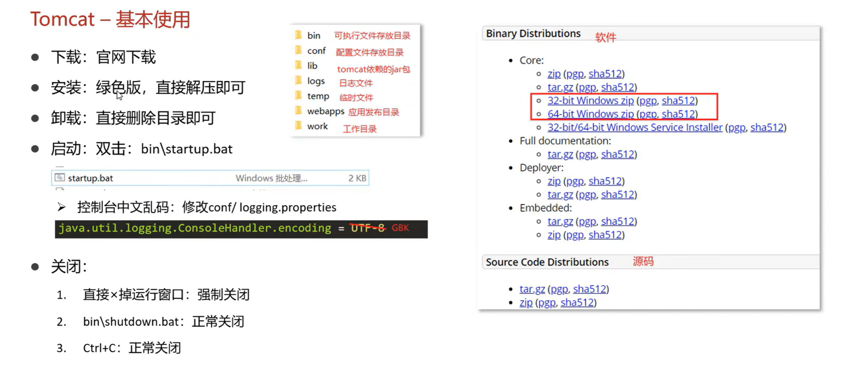
Task: Click the Windows 批处理 file type cell
Action: 271,178
